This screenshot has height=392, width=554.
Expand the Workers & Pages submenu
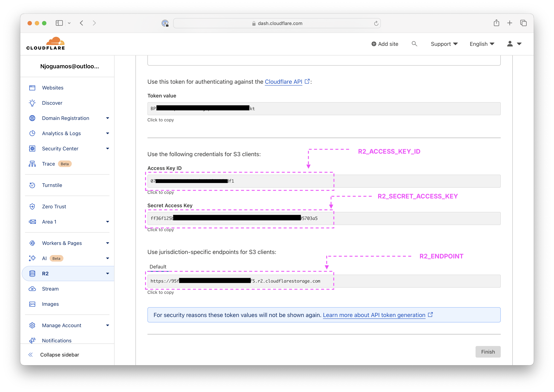pyautogui.click(x=108, y=243)
